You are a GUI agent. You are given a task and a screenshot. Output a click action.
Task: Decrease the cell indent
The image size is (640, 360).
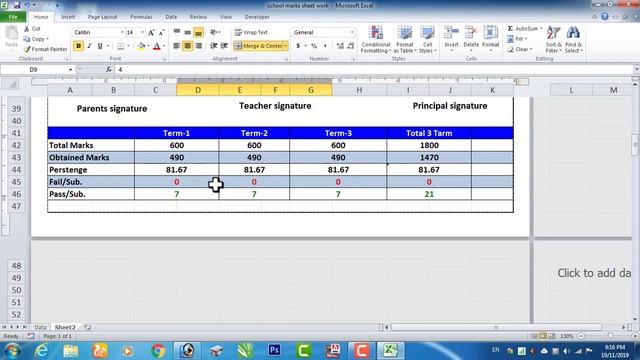[x=213, y=46]
